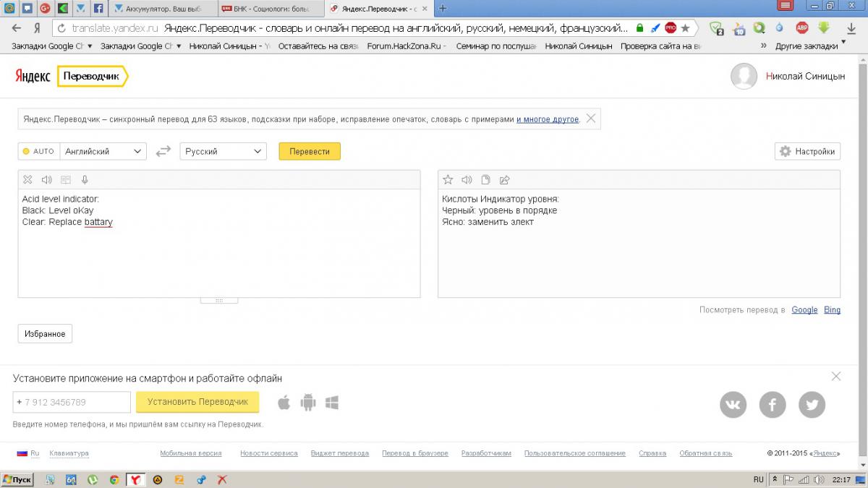Open the Русский target language dropdown
The image size is (868, 488).
point(223,151)
